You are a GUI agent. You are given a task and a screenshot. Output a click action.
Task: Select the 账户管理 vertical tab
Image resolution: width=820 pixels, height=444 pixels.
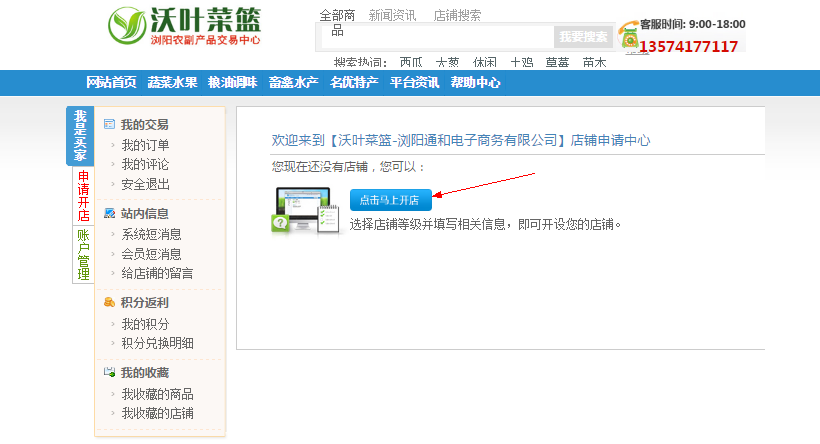(x=84, y=254)
